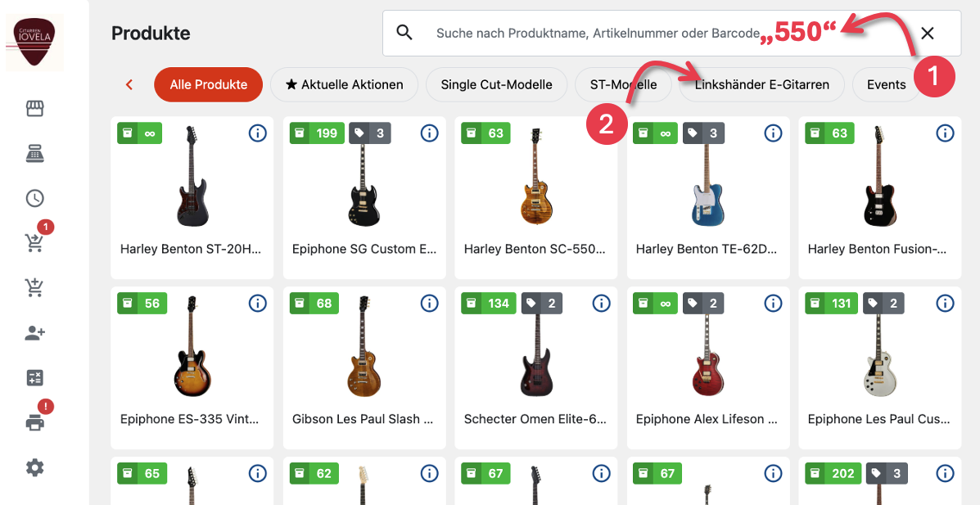Select Linkshänder E-Gitarren category chip
Screen dimensions: 980x505
point(761,84)
